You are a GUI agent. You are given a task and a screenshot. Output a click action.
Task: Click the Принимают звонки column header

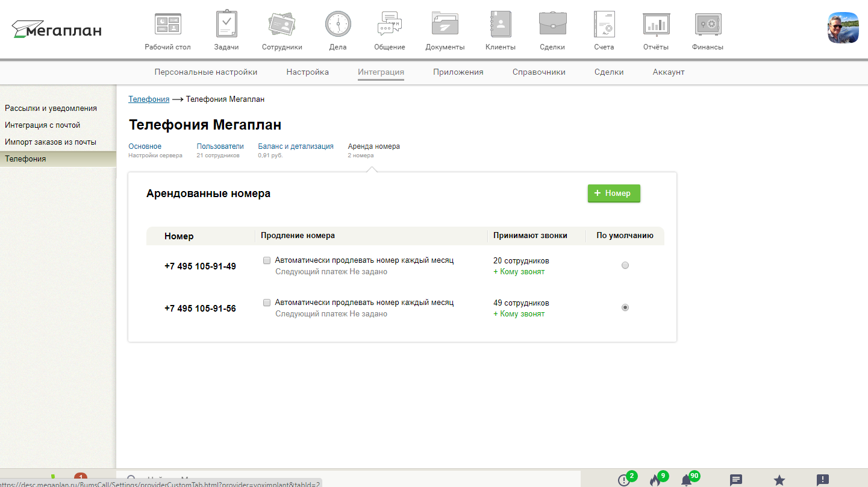coord(530,236)
